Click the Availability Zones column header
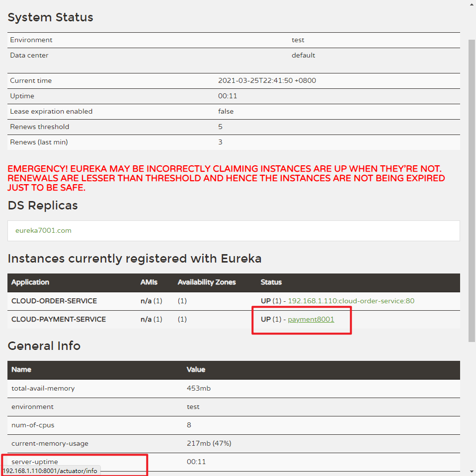476x476 pixels. point(207,282)
